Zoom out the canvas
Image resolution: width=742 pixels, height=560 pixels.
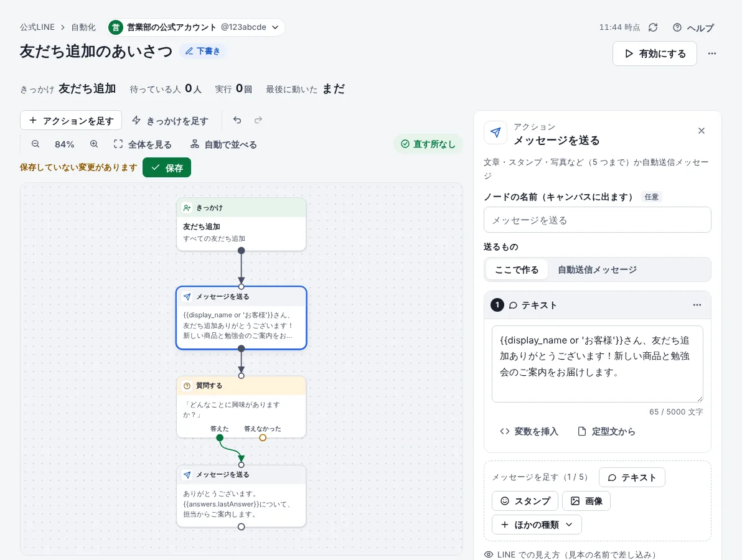35,144
